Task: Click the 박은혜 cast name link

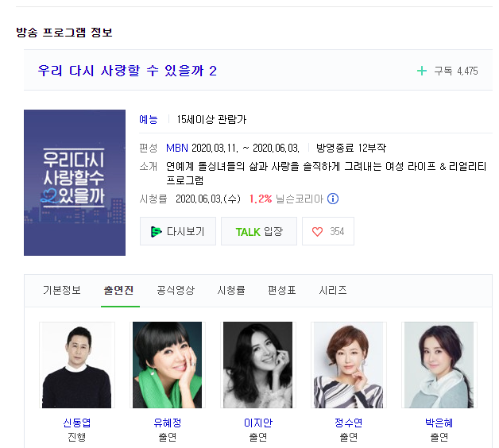Action: pyautogui.click(x=439, y=423)
